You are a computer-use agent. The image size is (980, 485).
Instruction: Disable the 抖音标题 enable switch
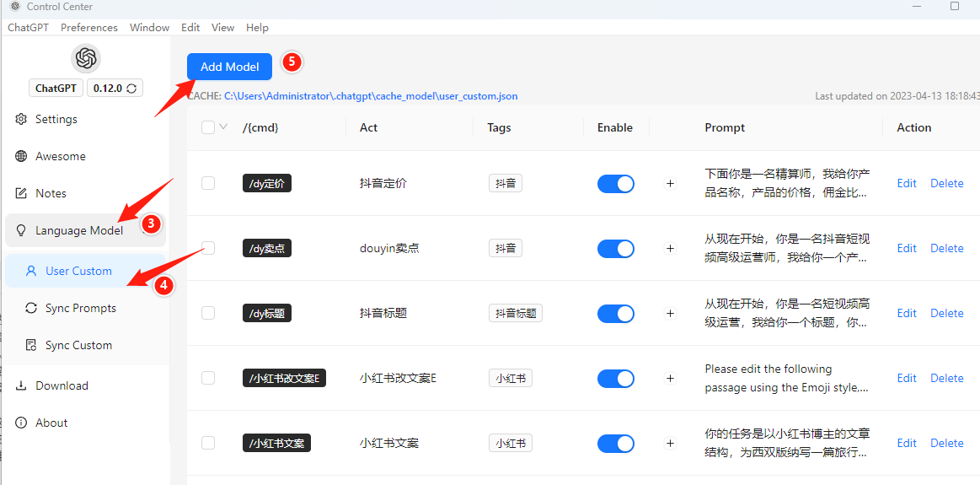pyautogui.click(x=616, y=313)
